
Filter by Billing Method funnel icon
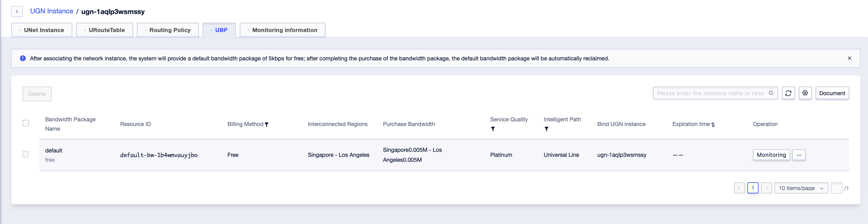pos(267,124)
